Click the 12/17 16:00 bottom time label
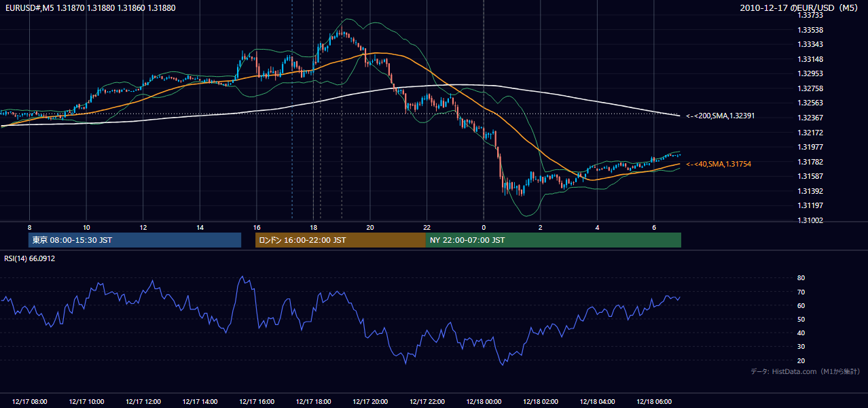Viewport: 868px width, 408px height. tap(257, 402)
